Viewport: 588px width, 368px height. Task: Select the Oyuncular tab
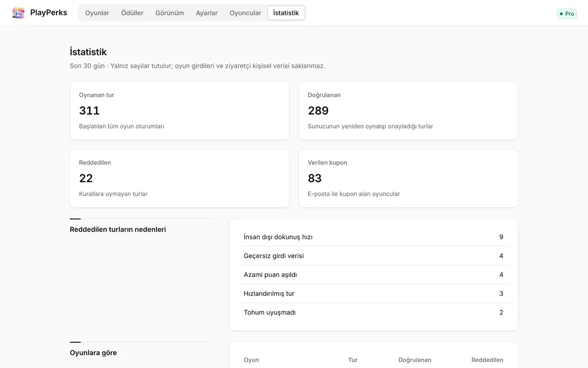click(245, 13)
